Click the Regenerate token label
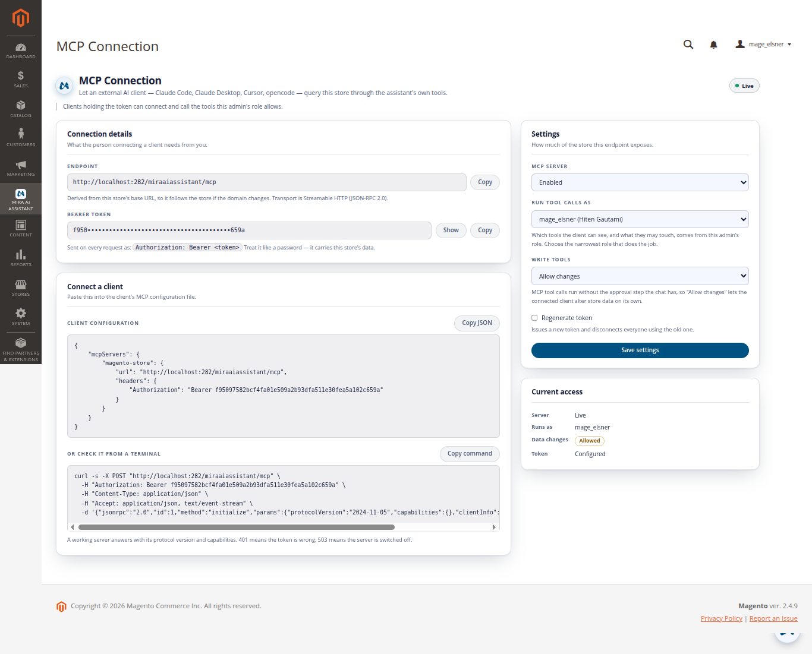 tap(566, 318)
